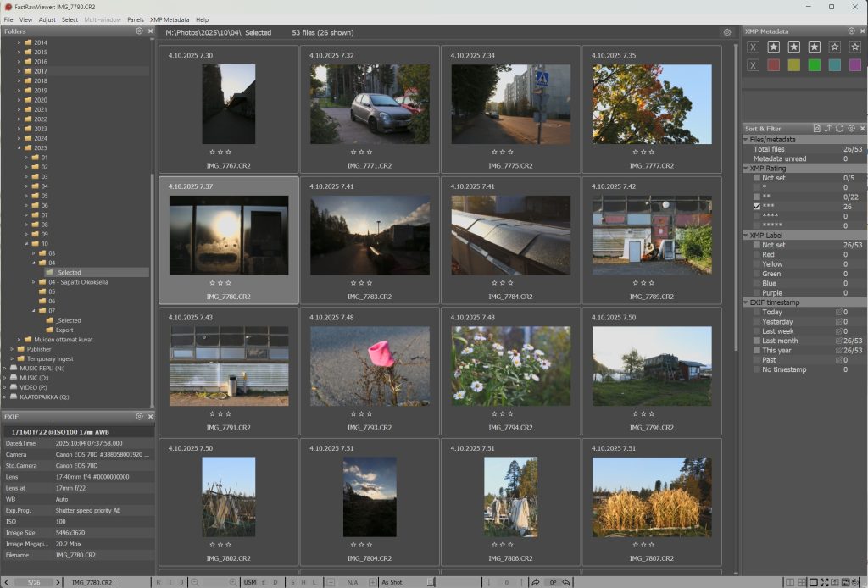Screen dimensions: 868x588
Task: Toggle USM sharpening in status bar
Action: (250, 582)
